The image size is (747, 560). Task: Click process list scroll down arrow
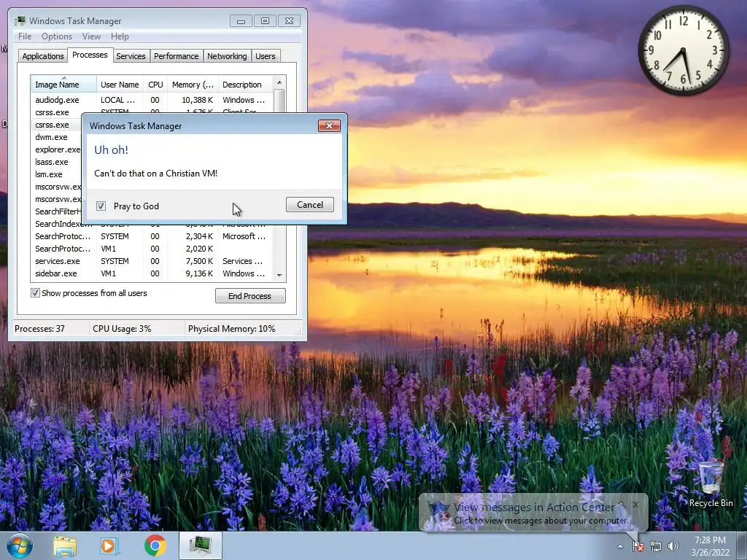tap(279, 275)
